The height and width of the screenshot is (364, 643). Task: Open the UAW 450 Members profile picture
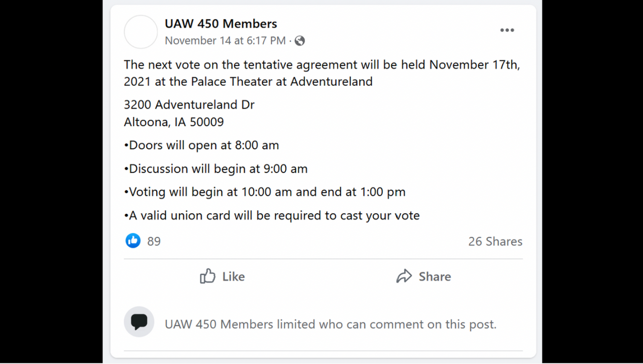[x=141, y=32]
